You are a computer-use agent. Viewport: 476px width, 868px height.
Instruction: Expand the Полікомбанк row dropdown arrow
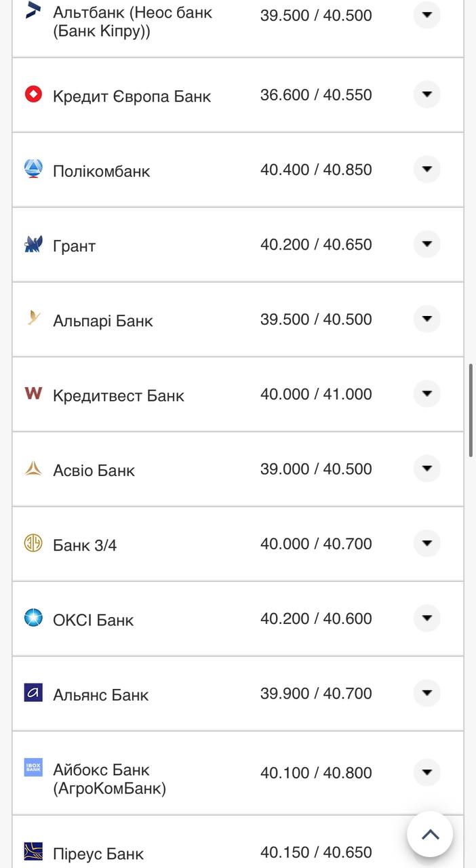(427, 169)
